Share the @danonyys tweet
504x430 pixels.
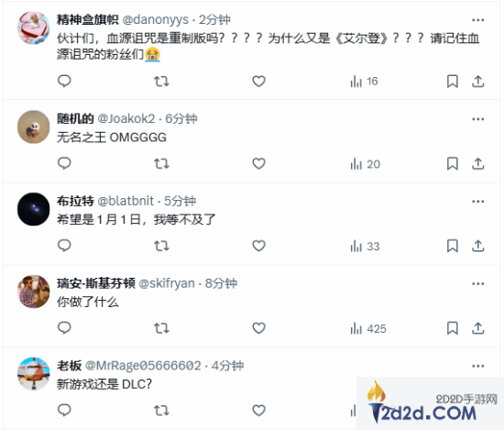tap(478, 82)
